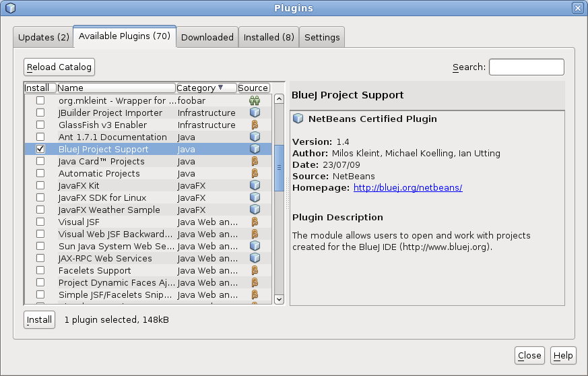Click beta source icon for Java Card Projects

coord(255,161)
